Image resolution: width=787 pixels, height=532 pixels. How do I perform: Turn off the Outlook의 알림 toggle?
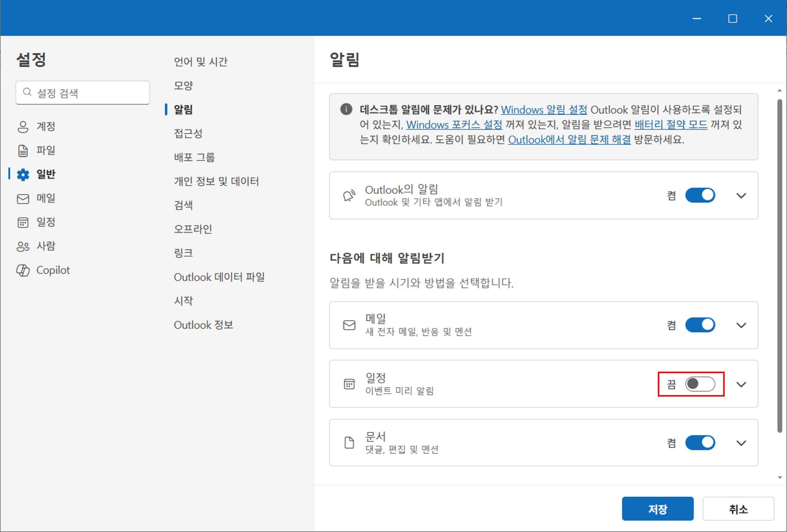point(700,195)
